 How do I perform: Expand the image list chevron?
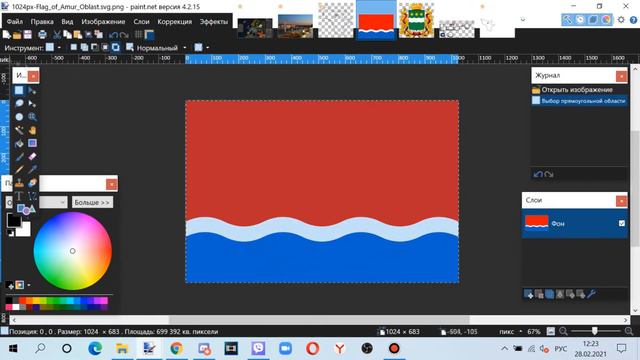click(x=523, y=20)
